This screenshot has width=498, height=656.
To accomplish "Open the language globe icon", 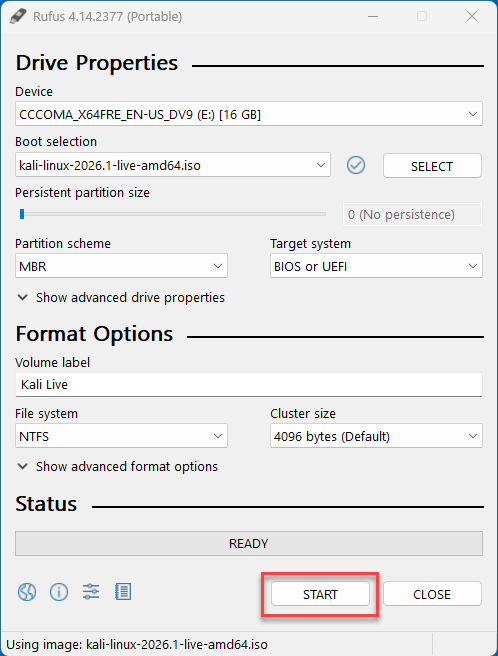I will pos(27,592).
